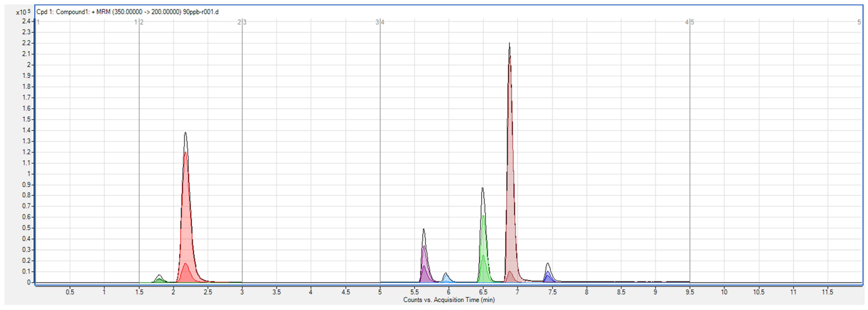The image size is (868, 310).
Task: Click the 11.5 tick label on the time axis
Action: coord(827,292)
